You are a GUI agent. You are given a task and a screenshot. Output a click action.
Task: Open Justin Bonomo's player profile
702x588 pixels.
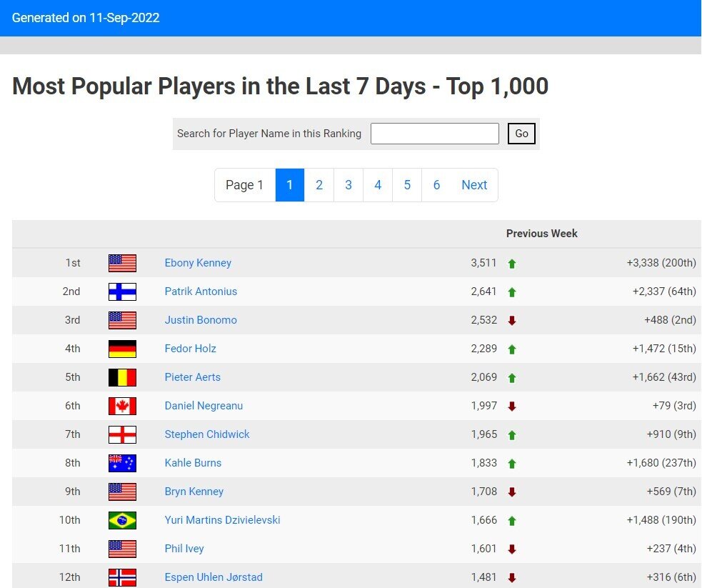tap(201, 320)
